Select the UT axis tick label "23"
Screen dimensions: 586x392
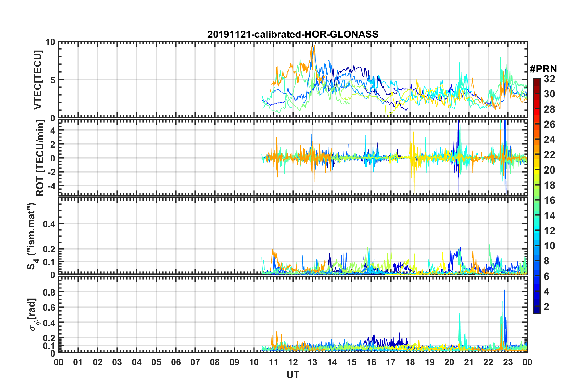[x=508, y=362]
